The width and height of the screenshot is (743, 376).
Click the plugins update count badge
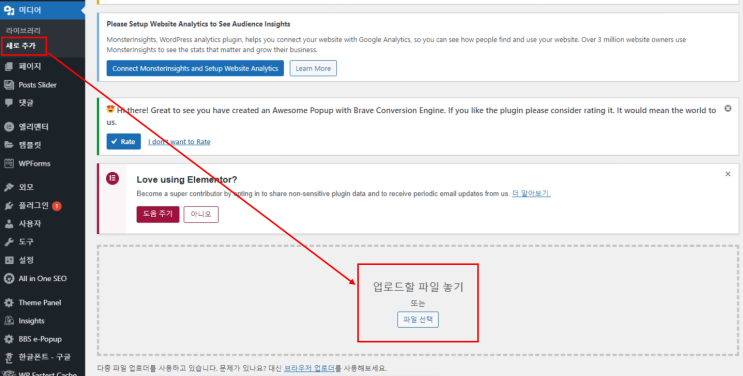pyautogui.click(x=56, y=206)
